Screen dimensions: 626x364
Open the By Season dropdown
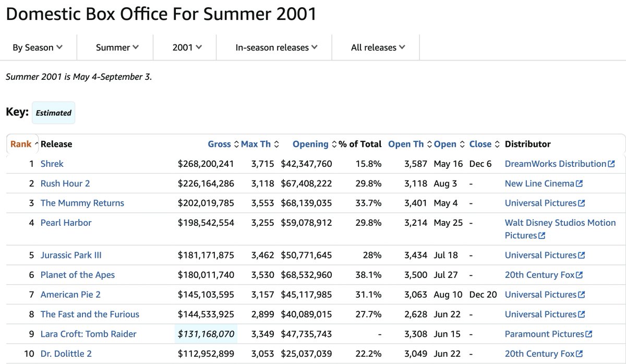pos(38,47)
